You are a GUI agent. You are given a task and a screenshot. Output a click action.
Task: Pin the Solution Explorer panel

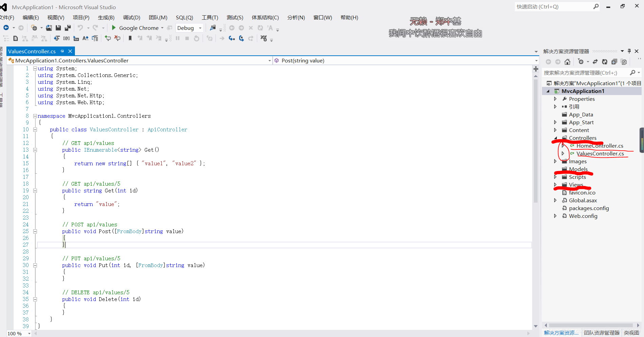[629, 51]
